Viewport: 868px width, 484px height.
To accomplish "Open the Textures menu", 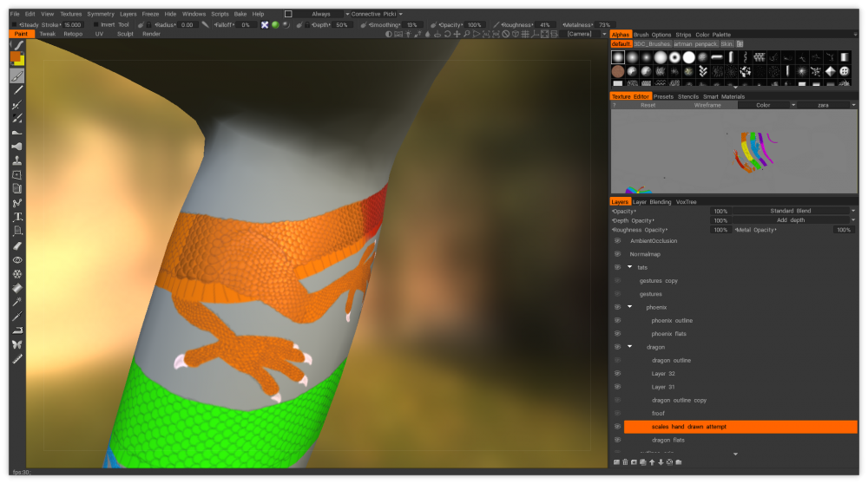I will coord(71,14).
